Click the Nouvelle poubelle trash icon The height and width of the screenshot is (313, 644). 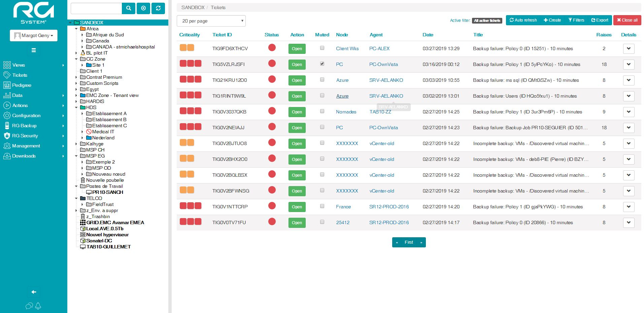click(83, 180)
